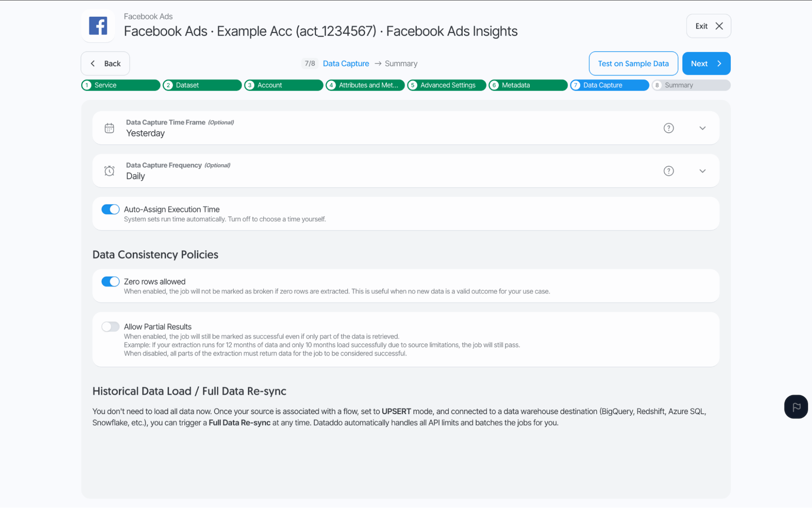Click the Facebook Ads Insights page title

click(320, 31)
